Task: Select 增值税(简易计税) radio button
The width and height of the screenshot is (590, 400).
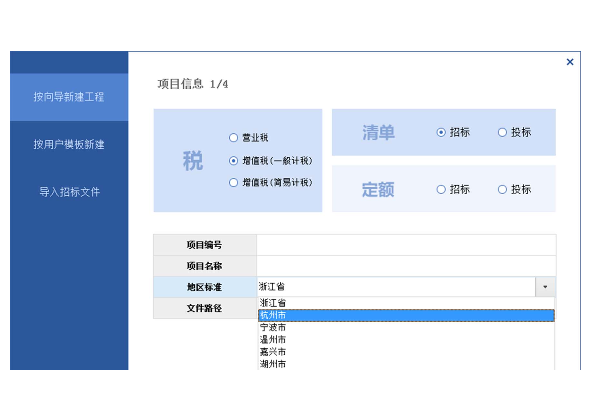Action: [233, 183]
